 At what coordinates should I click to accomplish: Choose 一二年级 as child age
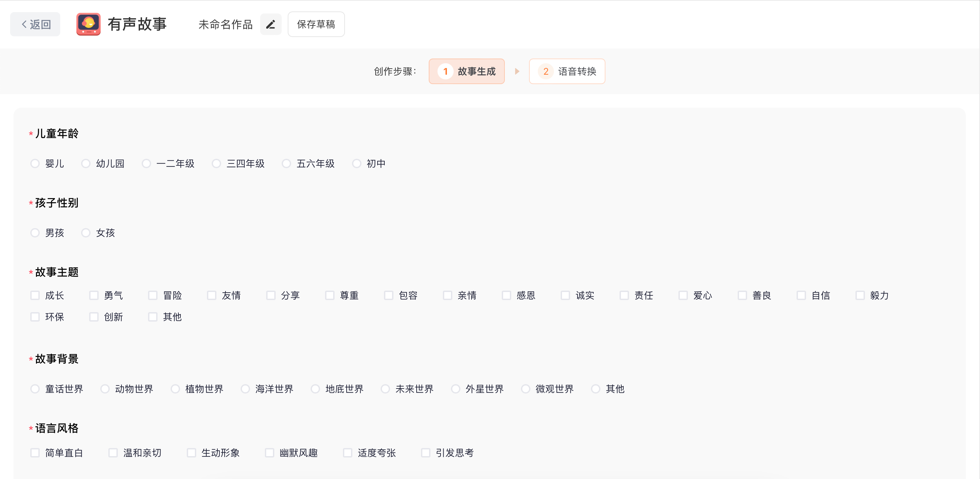[146, 163]
